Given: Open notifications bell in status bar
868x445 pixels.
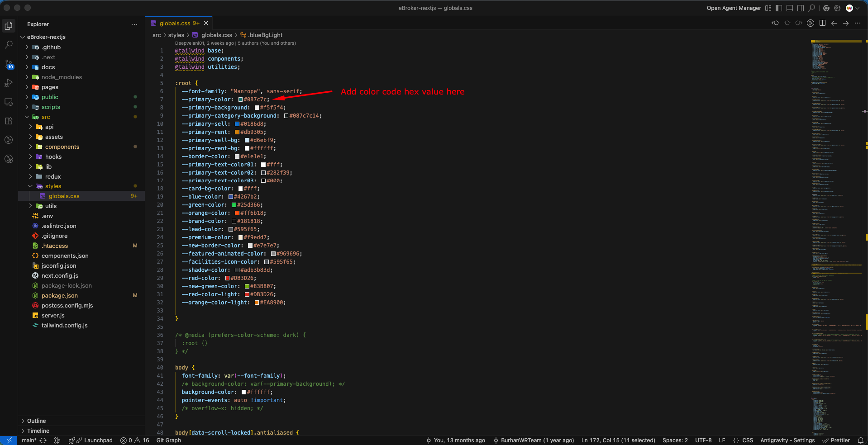Looking at the screenshot, I should pyautogui.click(x=860, y=440).
